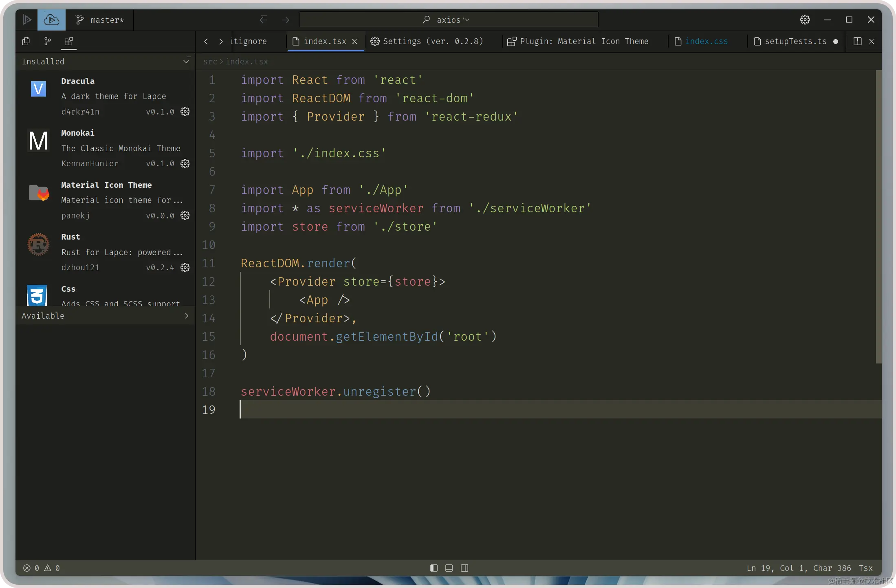
Task: Split the editor with the split icon
Action: click(x=857, y=41)
